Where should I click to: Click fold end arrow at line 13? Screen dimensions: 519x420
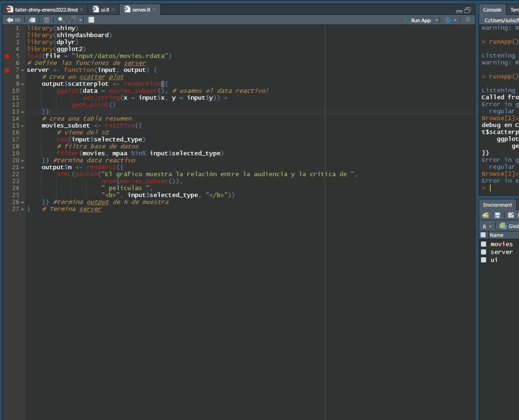tap(23, 112)
